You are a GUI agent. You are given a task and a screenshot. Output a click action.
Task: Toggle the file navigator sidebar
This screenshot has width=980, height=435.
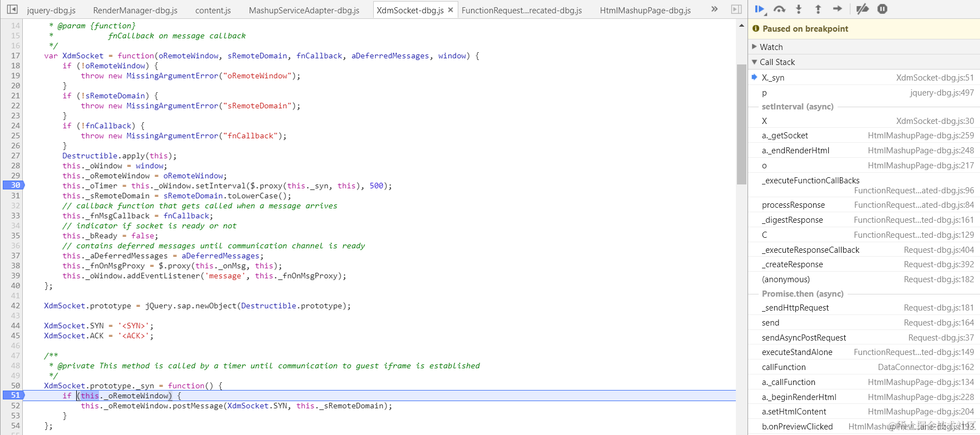[x=12, y=9]
